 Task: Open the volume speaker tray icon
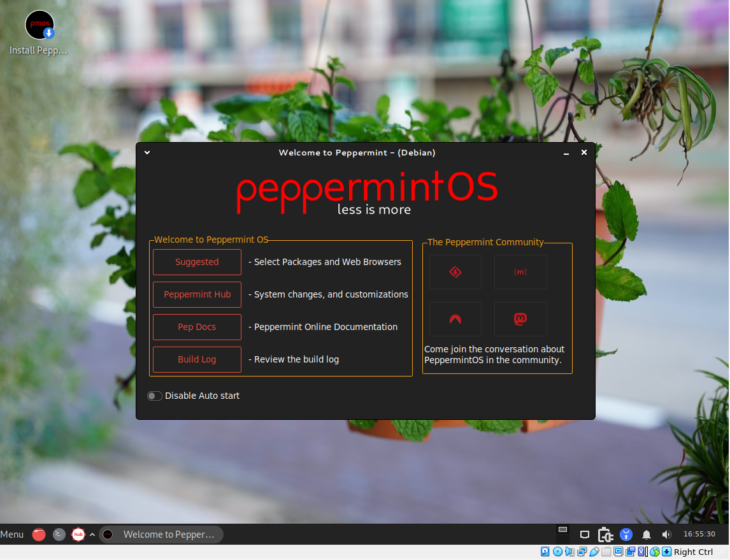(x=667, y=535)
